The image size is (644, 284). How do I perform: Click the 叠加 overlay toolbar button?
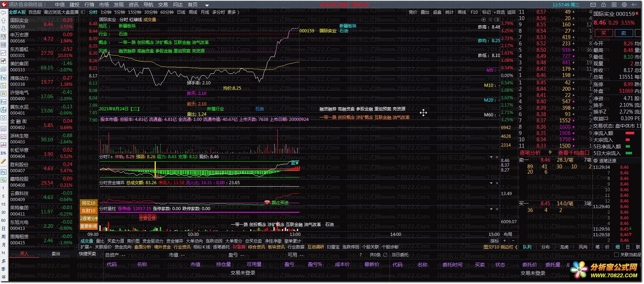click(x=425, y=12)
